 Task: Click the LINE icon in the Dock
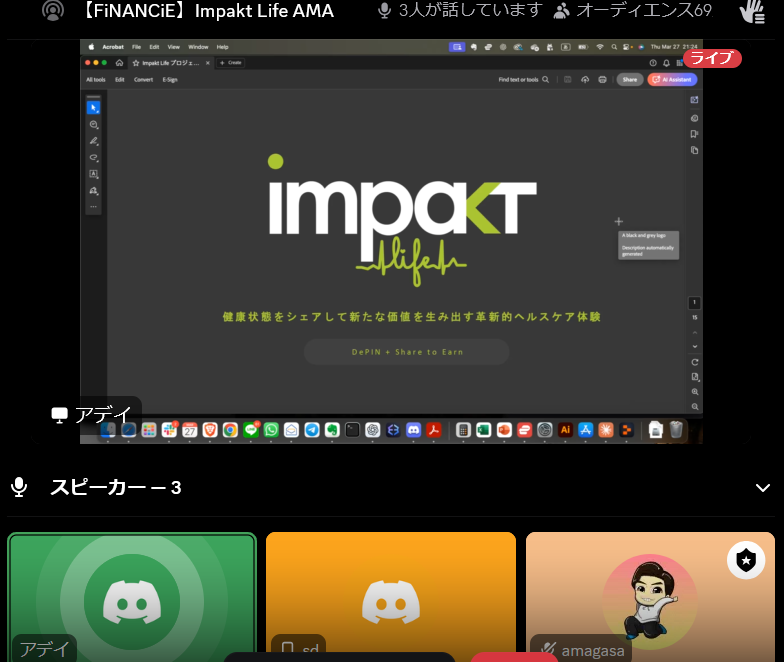click(250, 430)
